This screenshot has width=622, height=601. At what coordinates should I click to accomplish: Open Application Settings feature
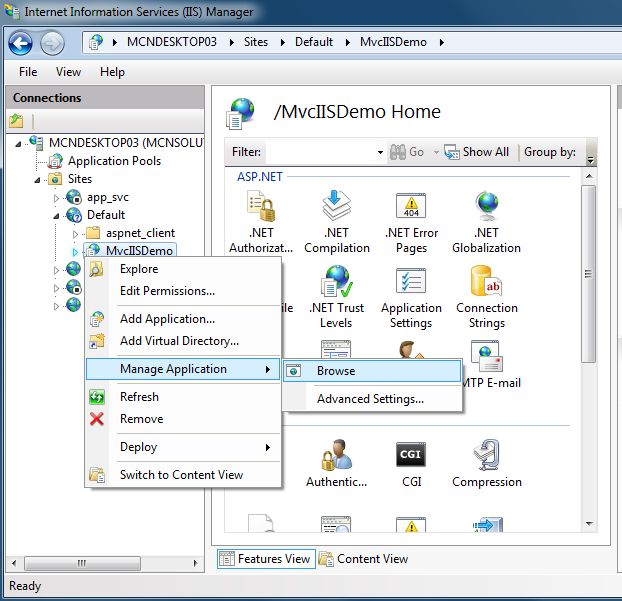[411, 297]
